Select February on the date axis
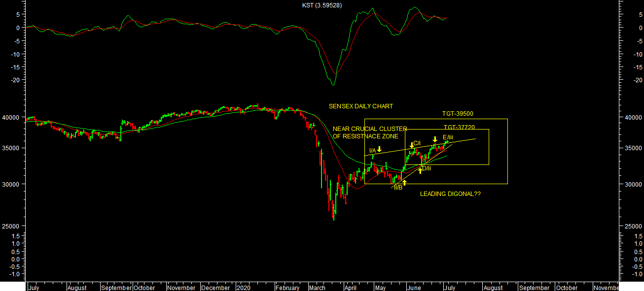The width and height of the screenshot is (644, 291). click(x=287, y=288)
